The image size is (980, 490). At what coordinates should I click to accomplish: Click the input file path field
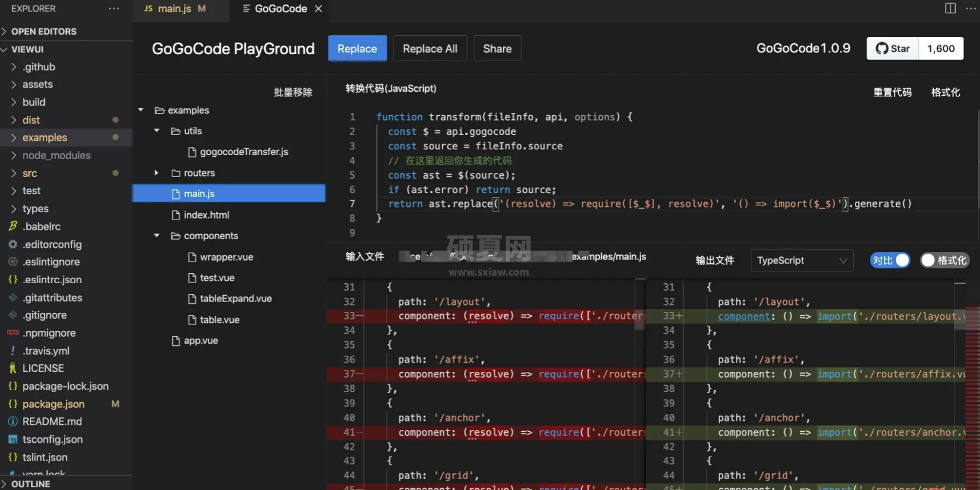[523, 257]
